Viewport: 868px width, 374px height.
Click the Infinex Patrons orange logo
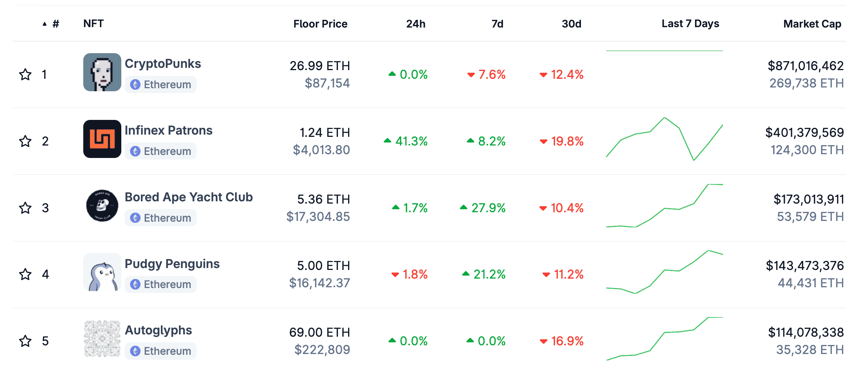click(x=102, y=139)
